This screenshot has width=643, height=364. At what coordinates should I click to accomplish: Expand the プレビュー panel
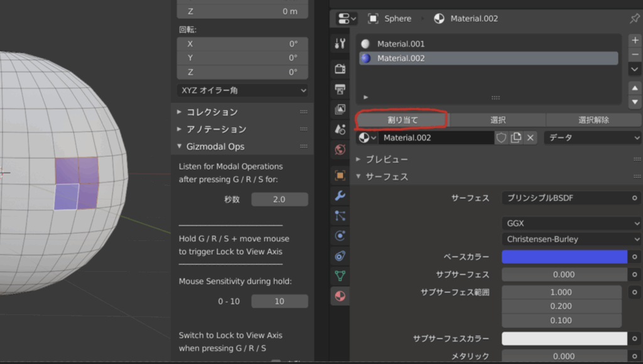[x=386, y=159]
